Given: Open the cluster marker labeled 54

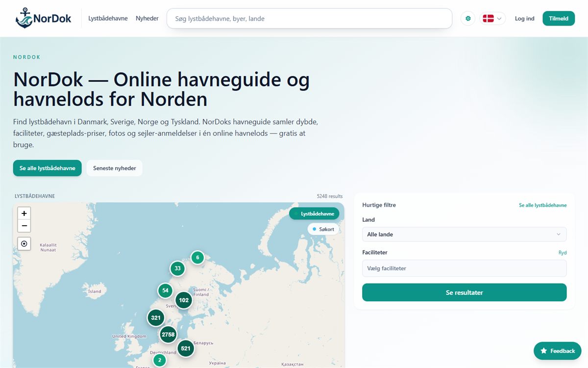Looking at the screenshot, I should pyautogui.click(x=165, y=290).
